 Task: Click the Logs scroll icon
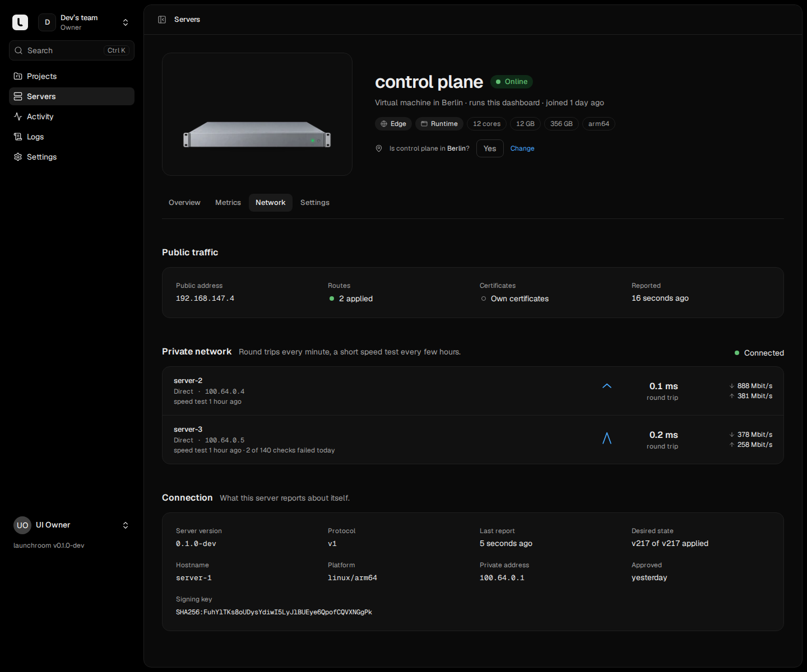(x=18, y=137)
